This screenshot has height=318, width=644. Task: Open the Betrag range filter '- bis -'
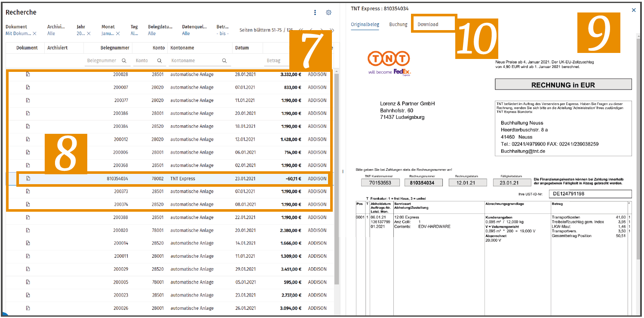click(223, 34)
